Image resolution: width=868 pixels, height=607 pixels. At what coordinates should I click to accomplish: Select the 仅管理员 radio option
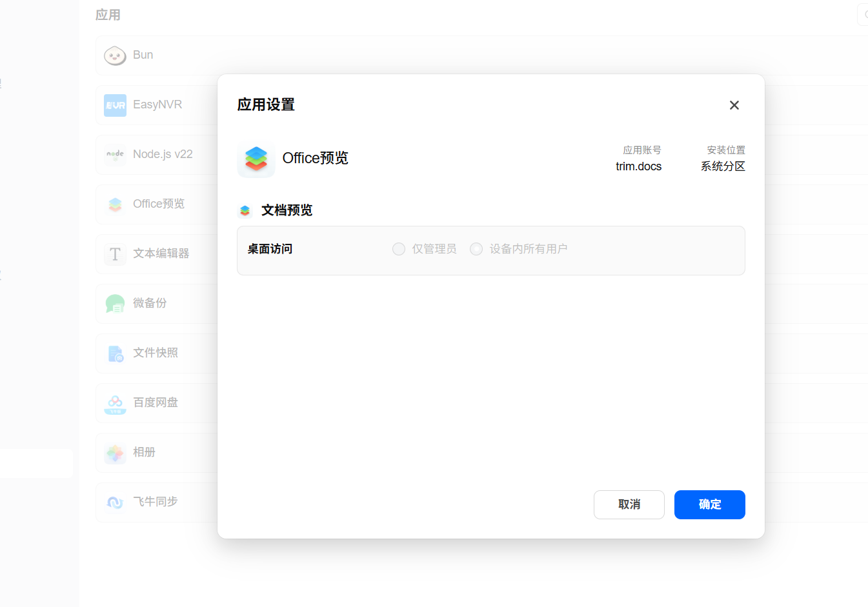399,249
